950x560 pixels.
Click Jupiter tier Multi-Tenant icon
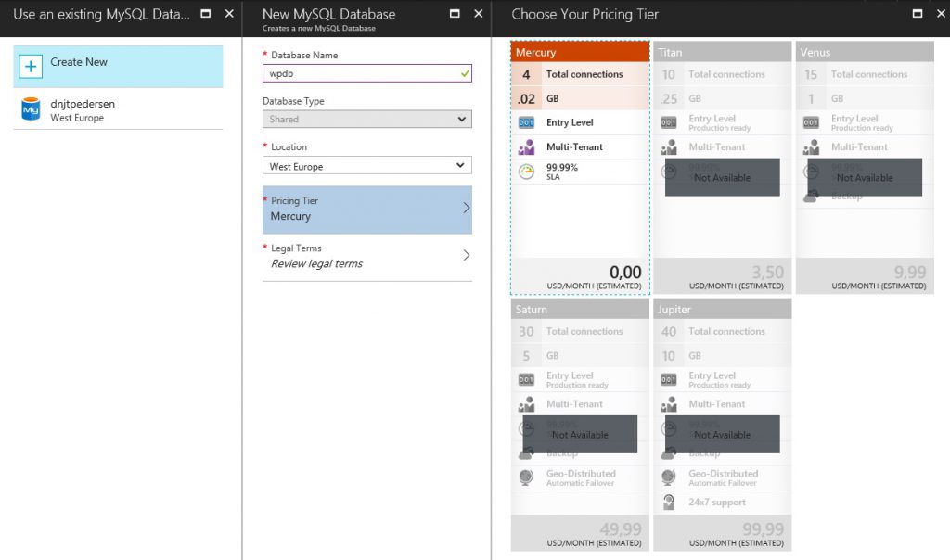click(668, 404)
